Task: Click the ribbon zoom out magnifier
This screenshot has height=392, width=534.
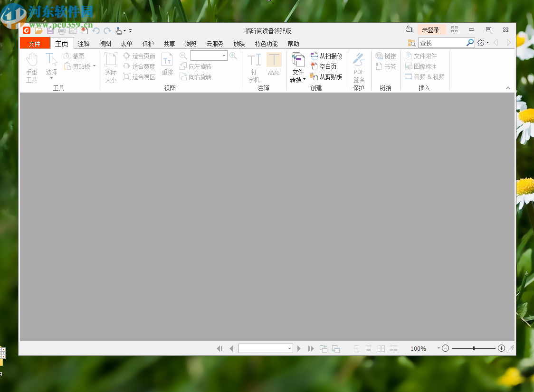Action: (x=183, y=56)
